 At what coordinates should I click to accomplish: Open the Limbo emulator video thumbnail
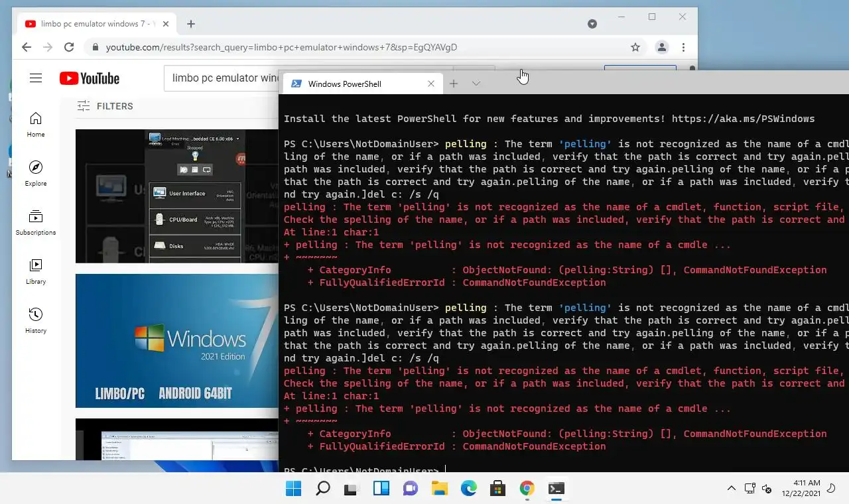[176, 196]
